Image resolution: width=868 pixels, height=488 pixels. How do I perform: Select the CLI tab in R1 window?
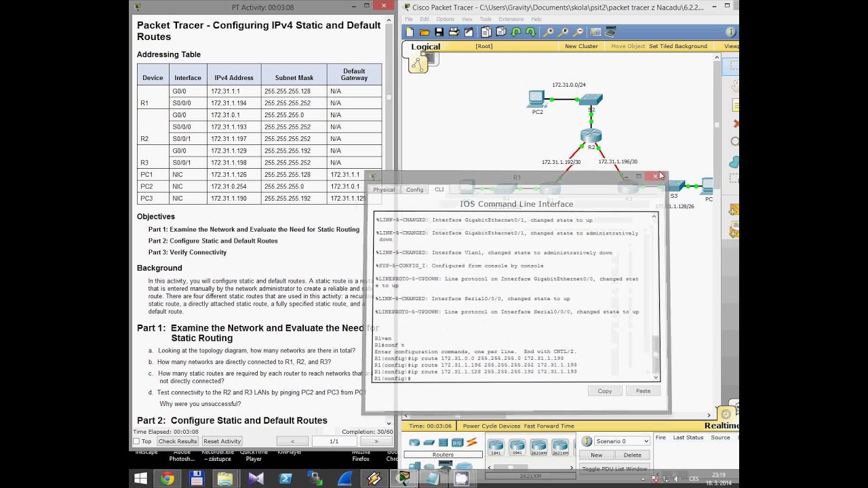point(439,189)
